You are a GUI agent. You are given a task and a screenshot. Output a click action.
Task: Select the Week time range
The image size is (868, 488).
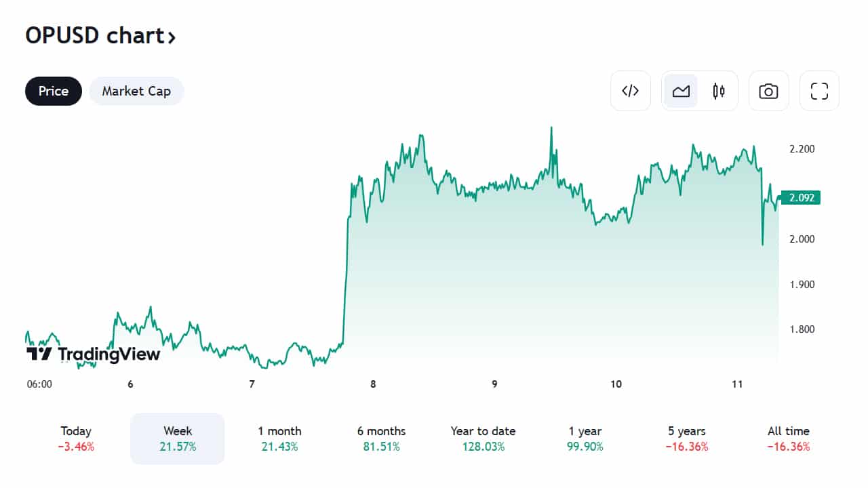tap(178, 438)
